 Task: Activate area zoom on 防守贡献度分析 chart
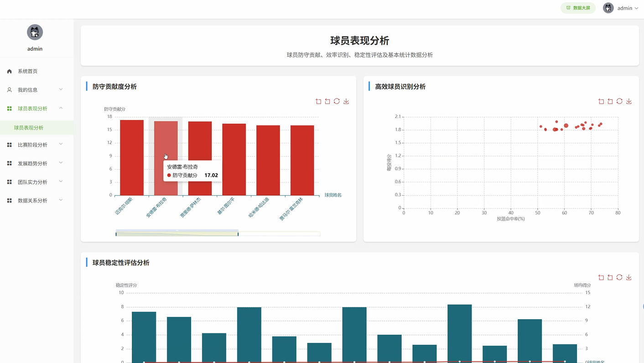click(318, 101)
